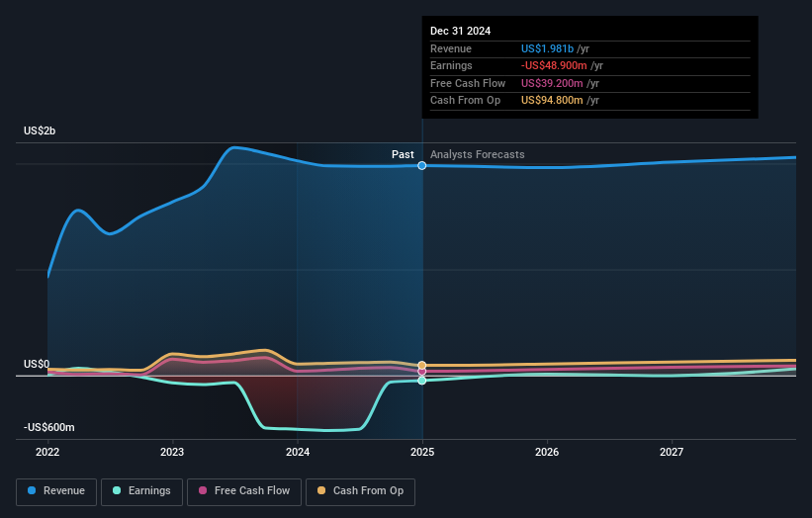The image size is (812, 518).
Task: Toggle the Earnings legend button
Action: coord(141,491)
